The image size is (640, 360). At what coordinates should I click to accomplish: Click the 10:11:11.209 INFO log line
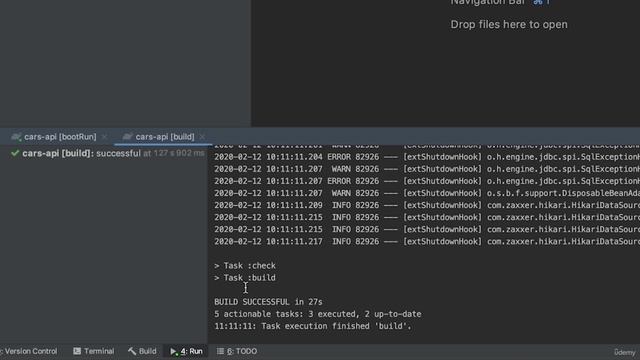pyautogui.click(x=427, y=205)
